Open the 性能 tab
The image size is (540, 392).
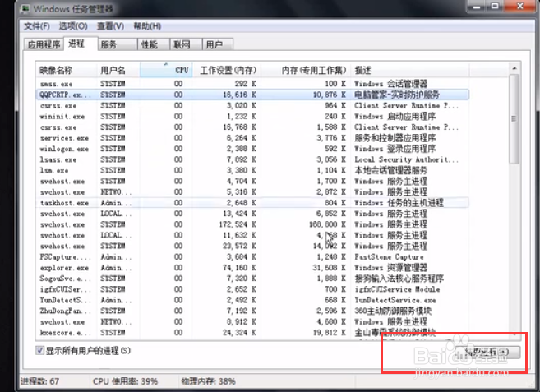[154, 44]
